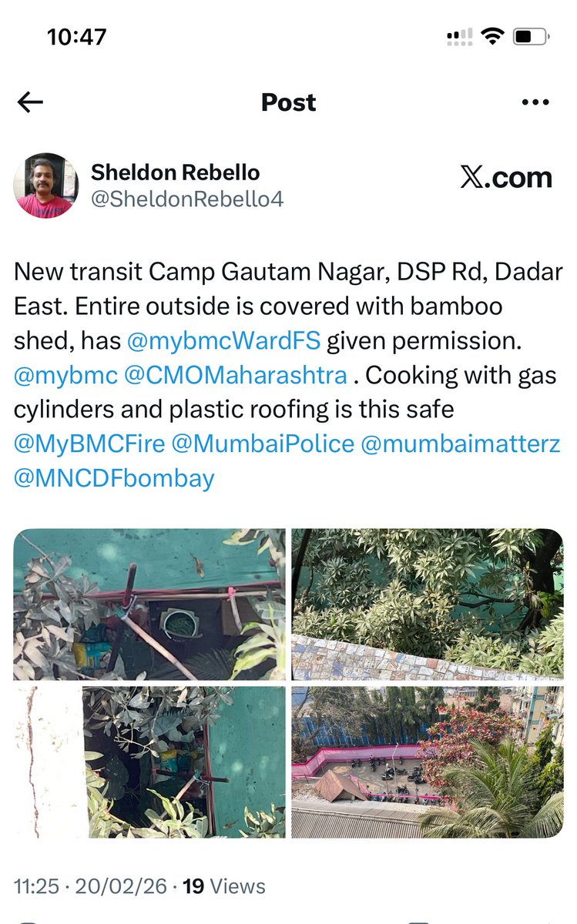View bottom-right photo of pink-walled courtyard
Screen dimensions: 577x924
click(x=428, y=762)
